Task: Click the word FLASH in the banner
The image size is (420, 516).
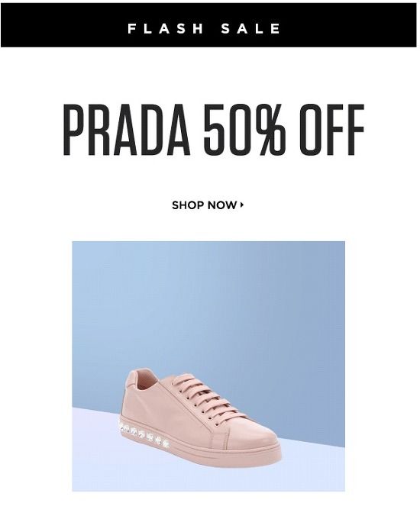Action: [166, 29]
